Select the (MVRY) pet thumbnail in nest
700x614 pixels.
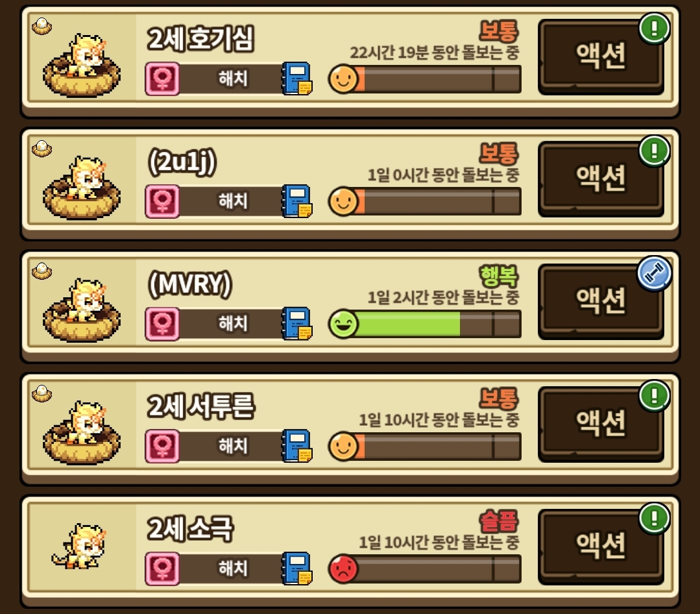click(x=82, y=310)
